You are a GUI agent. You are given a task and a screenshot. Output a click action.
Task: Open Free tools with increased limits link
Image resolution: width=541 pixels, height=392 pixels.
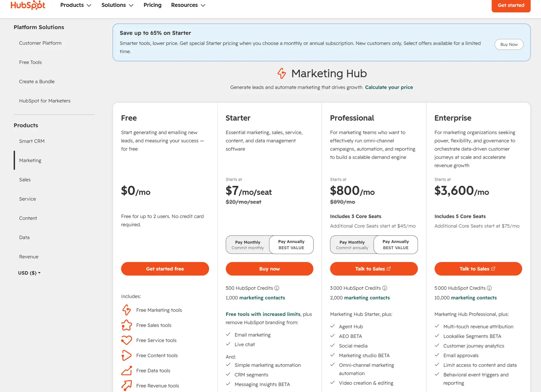point(263,314)
